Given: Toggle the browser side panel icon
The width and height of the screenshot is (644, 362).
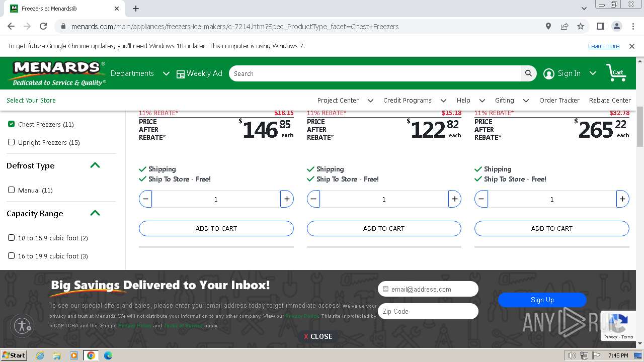Looking at the screenshot, I should pyautogui.click(x=600, y=26).
